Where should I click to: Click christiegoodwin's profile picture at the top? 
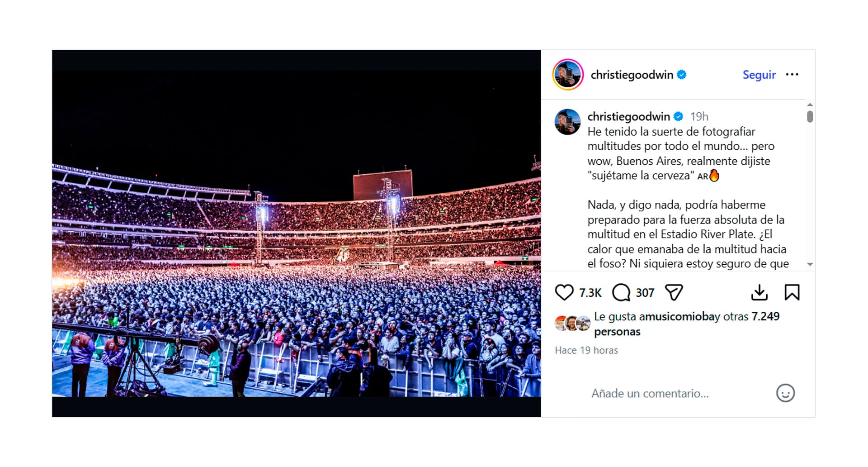tap(567, 74)
